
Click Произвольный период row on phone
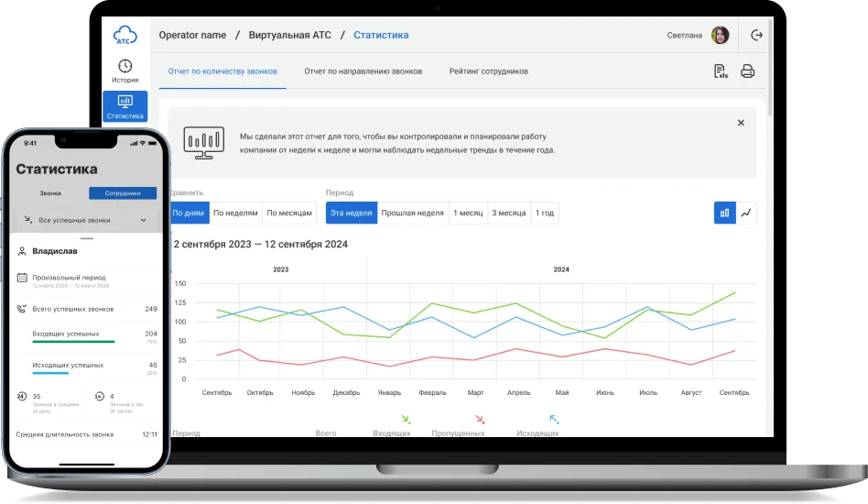pos(86,280)
